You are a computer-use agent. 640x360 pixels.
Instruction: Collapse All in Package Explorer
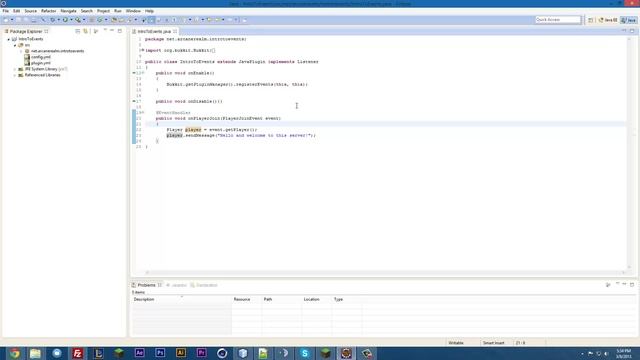click(78, 31)
